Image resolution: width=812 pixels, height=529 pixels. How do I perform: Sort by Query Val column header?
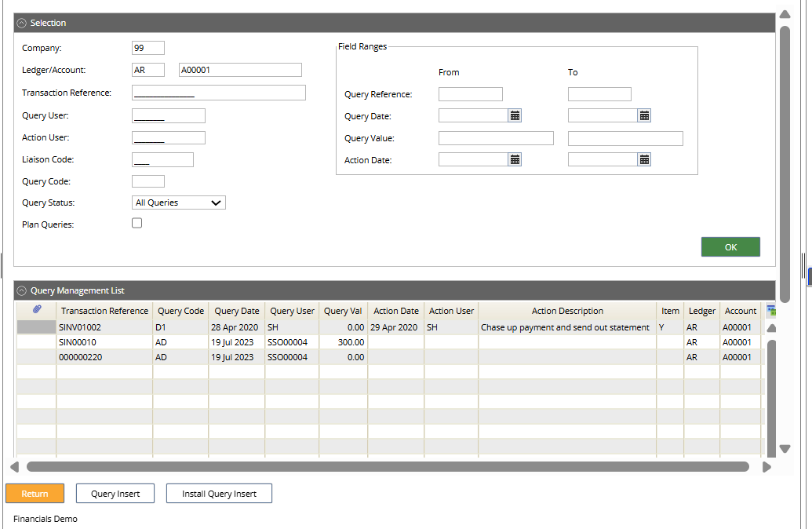click(343, 311)
